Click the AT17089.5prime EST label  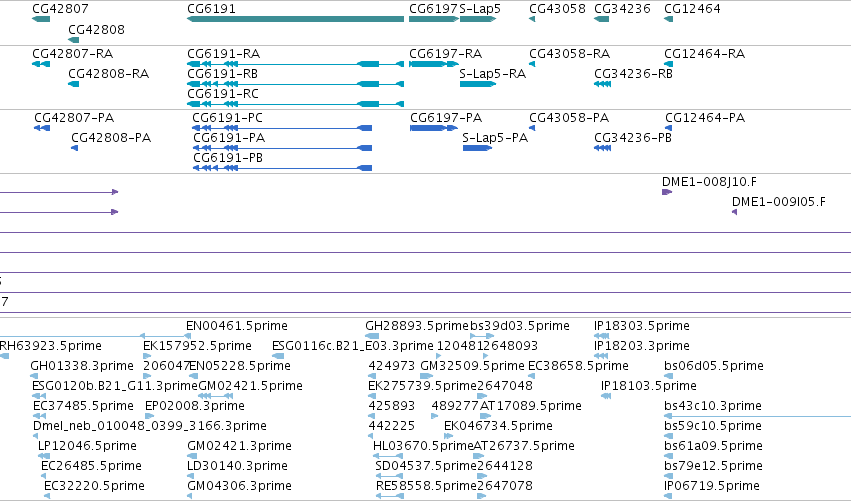pos(531,406)
